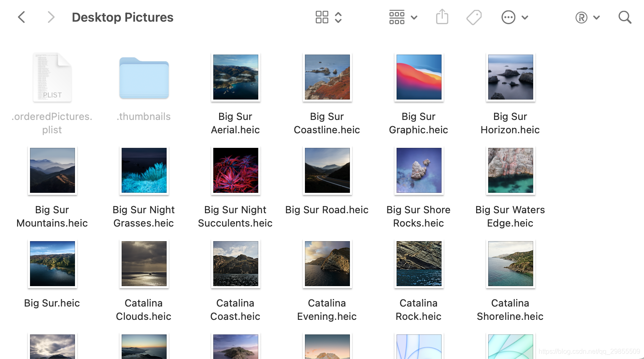Click the 'Big Sur Shore Rocks.heic' label
The height and width of the screenshot is (359, 644).
(419, 217)
